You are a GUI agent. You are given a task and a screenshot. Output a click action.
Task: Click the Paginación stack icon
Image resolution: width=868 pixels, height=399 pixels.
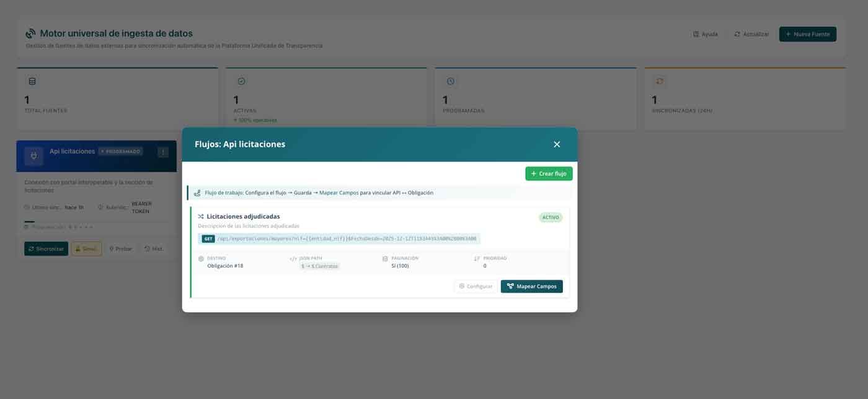[385, 259]
